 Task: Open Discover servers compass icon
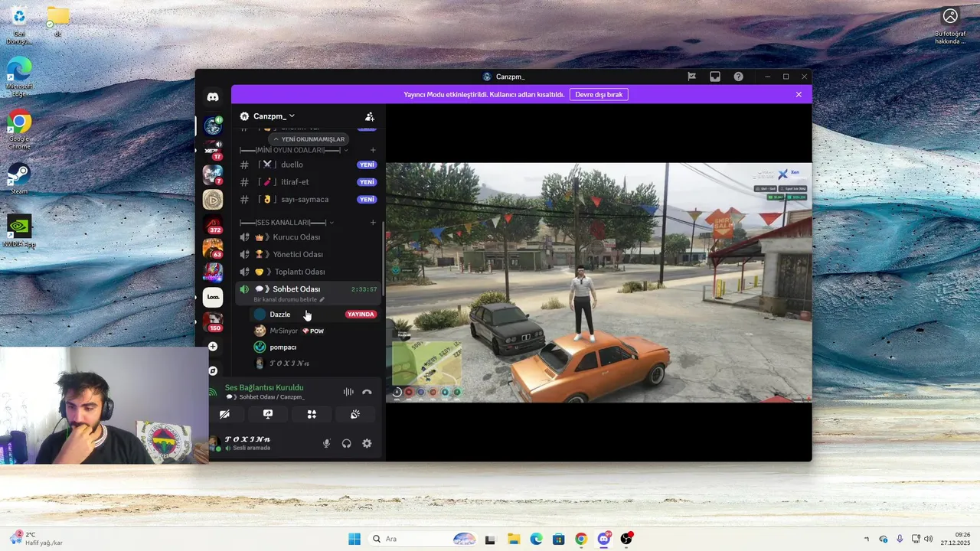coord(213,371)
